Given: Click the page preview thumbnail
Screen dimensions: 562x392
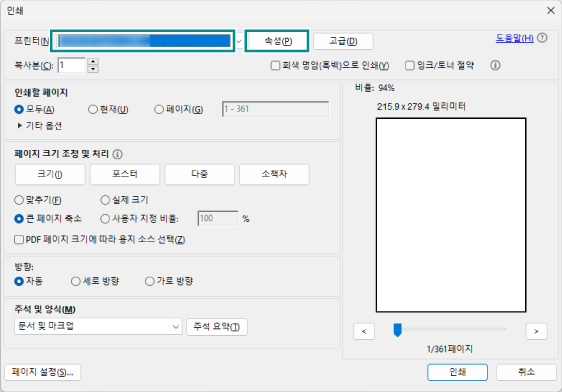Looking at the screenshot, I should point(451,215).
